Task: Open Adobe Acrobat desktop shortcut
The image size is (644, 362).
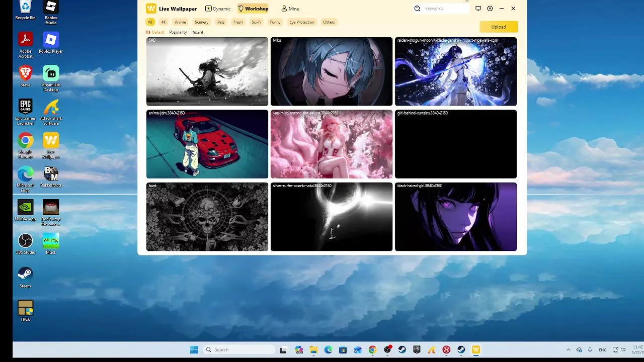Action: [25, 45]
